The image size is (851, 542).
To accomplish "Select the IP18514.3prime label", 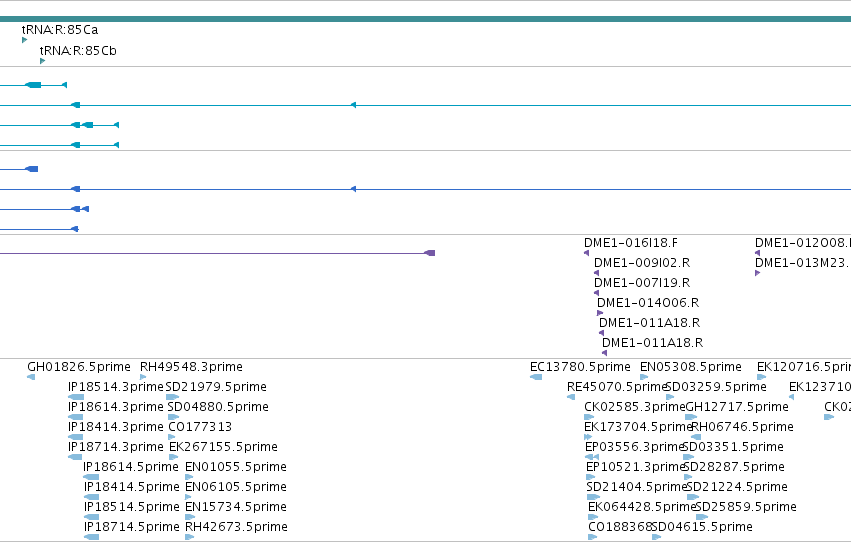I will tap(116, 387).
